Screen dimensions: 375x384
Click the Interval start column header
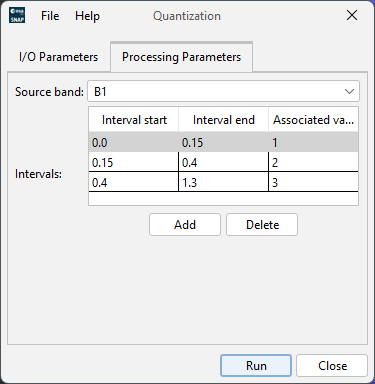(x=134, y=120)
